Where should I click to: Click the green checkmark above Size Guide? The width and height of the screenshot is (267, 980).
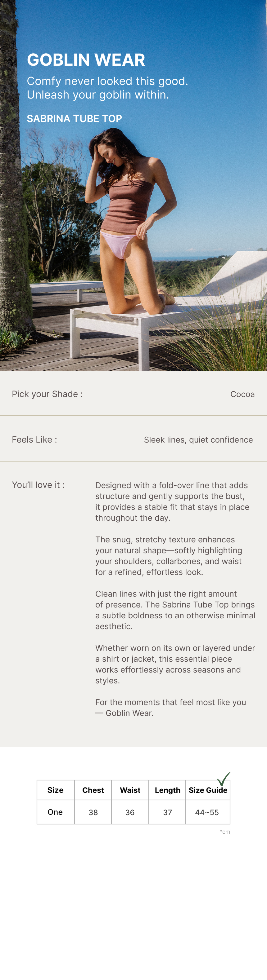tap(224, 778)
